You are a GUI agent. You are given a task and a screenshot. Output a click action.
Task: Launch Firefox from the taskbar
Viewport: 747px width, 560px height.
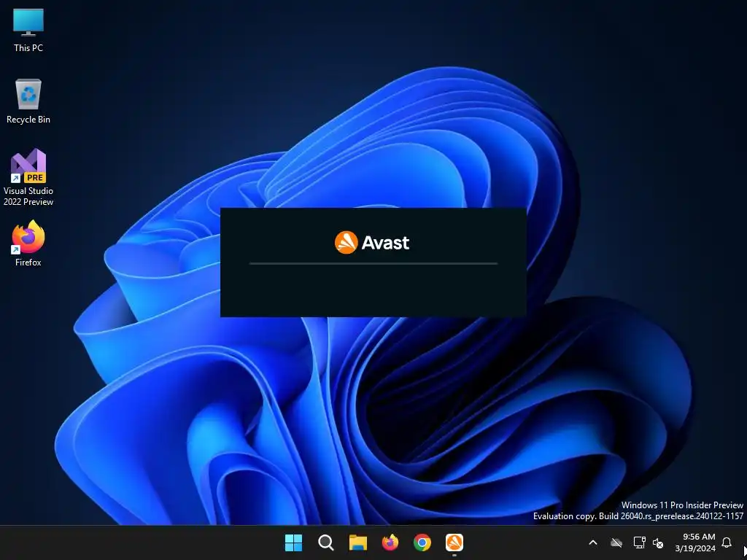pyautogui.click(x=390, y=542)
